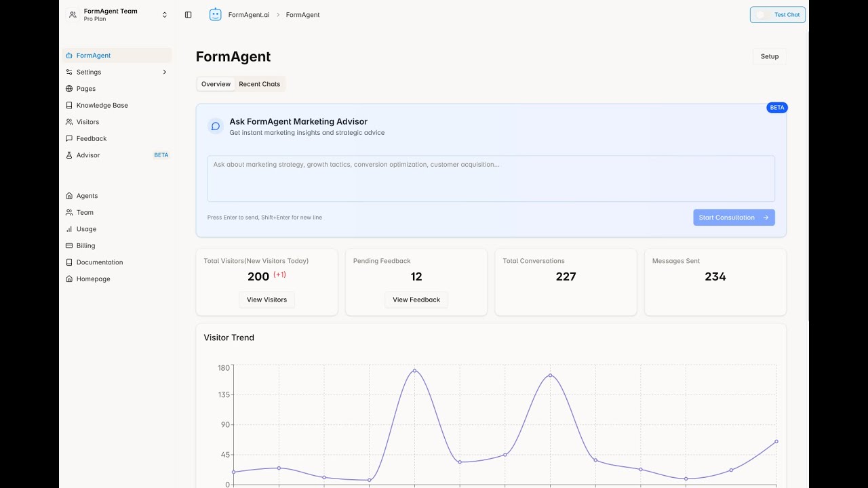Open Pages in the sidebar
Screen dimensions: 868x488
click(117, 89)
